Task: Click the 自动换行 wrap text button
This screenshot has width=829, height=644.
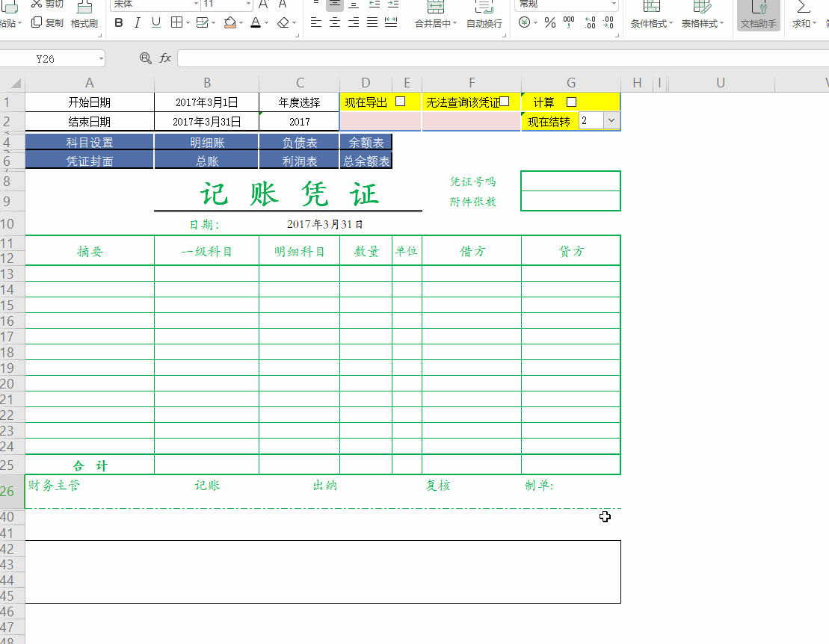Action: [484, 16]
